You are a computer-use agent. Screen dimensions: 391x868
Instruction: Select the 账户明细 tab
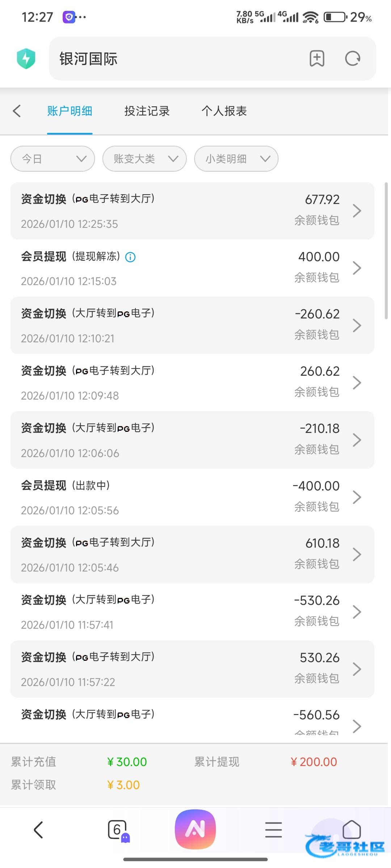tap(70, 111)
